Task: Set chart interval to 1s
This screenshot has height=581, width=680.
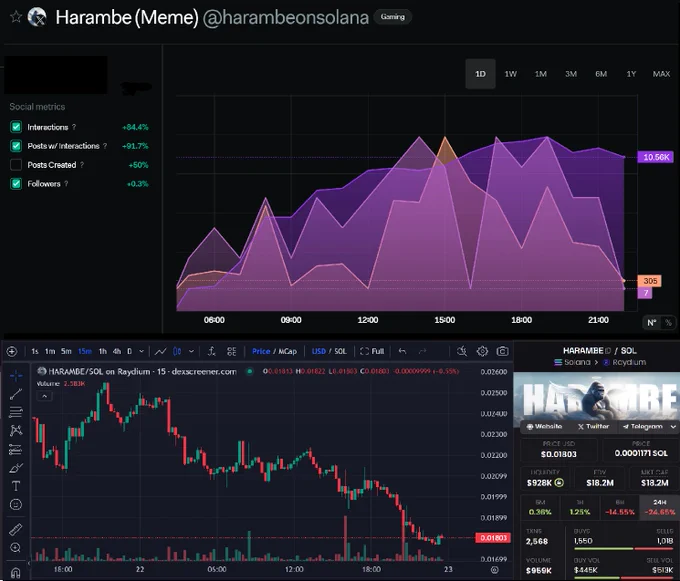Action: [x=35, y=351]
